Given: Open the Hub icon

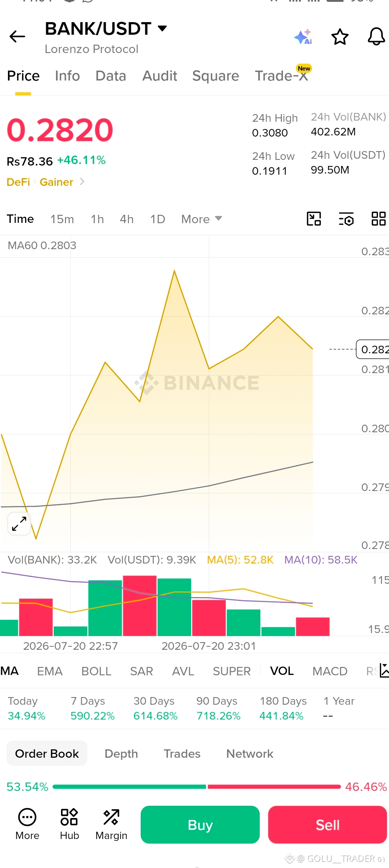Looking at the screenshot, I should [x=69, y=824].
